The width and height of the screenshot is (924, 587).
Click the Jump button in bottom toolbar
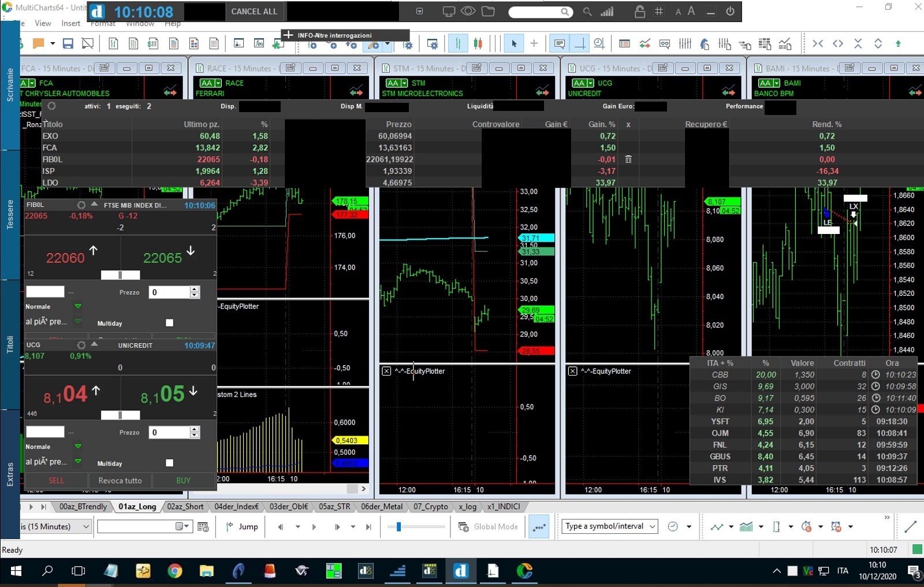click(243, 526)
